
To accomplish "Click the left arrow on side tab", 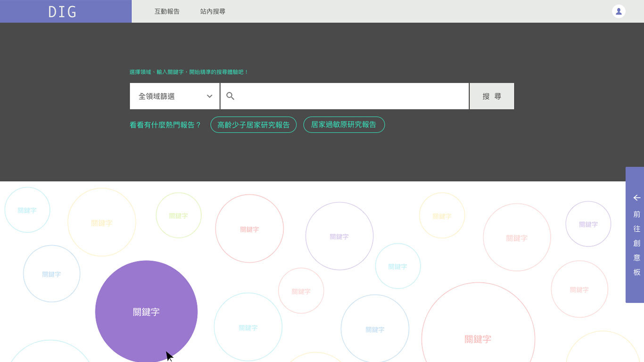I will click(x=637, y=197).
